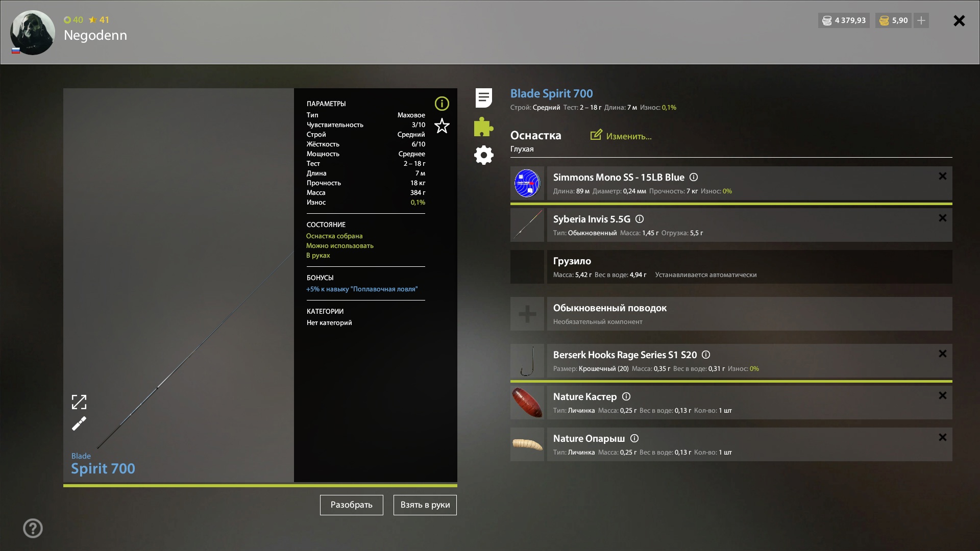Click the Nature Опарыш maggot thumbnail
The image size is (980, 551).
(x=527, y=444)
